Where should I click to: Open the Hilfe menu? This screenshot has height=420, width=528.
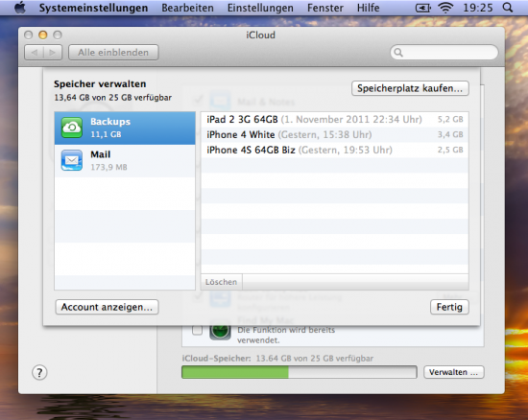tap(368, 8)
